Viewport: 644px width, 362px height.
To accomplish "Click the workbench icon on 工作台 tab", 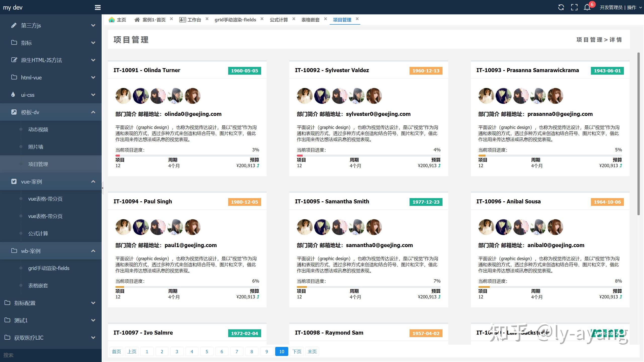I will pos(182,19).
